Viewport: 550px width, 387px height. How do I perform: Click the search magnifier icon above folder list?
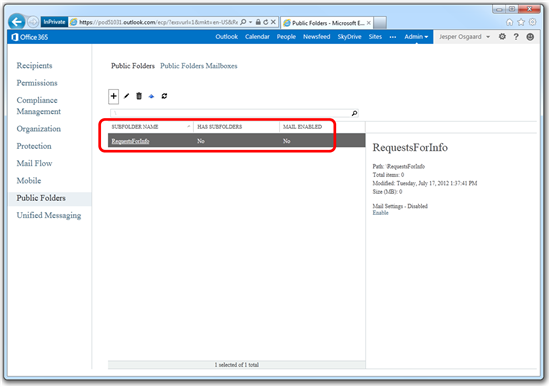click(x=354, y=113)
